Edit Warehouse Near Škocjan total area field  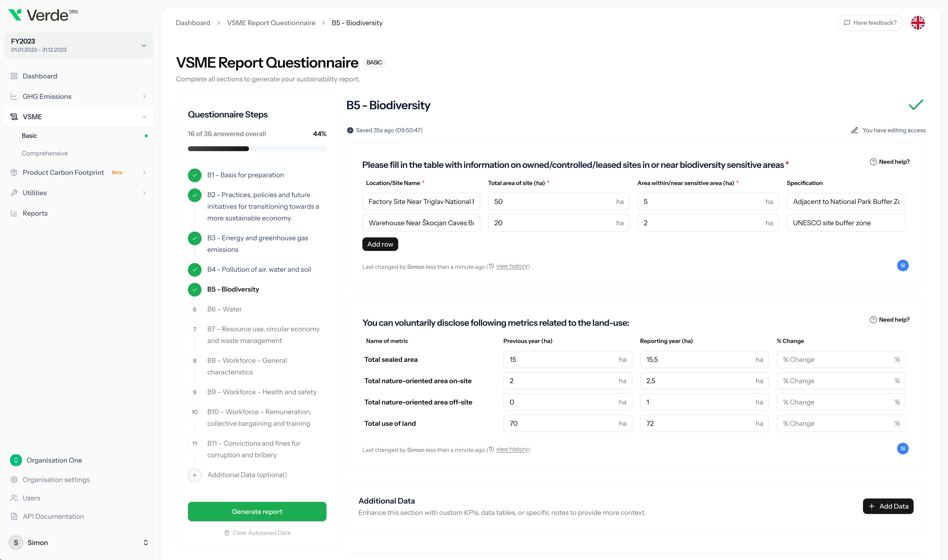558,223
